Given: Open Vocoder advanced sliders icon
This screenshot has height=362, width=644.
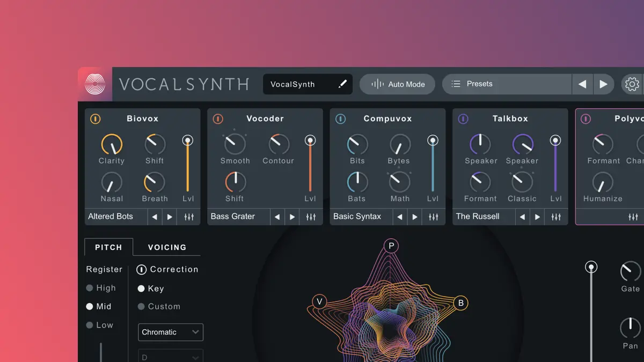Looking at the screenshot, I should click(311, 217).
